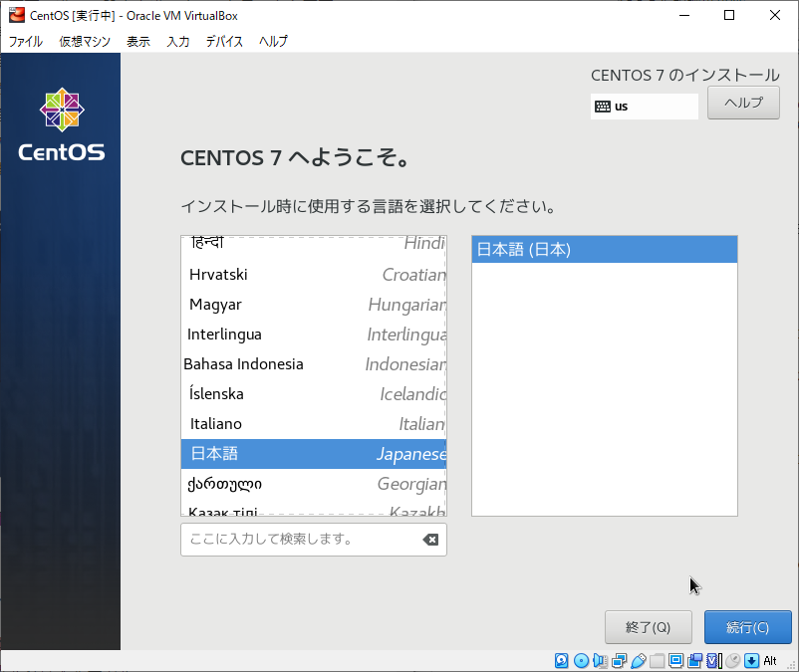Open the 仮想マシン menu
This screenshot has height=672, width=799.
click(x=84, y=42)
